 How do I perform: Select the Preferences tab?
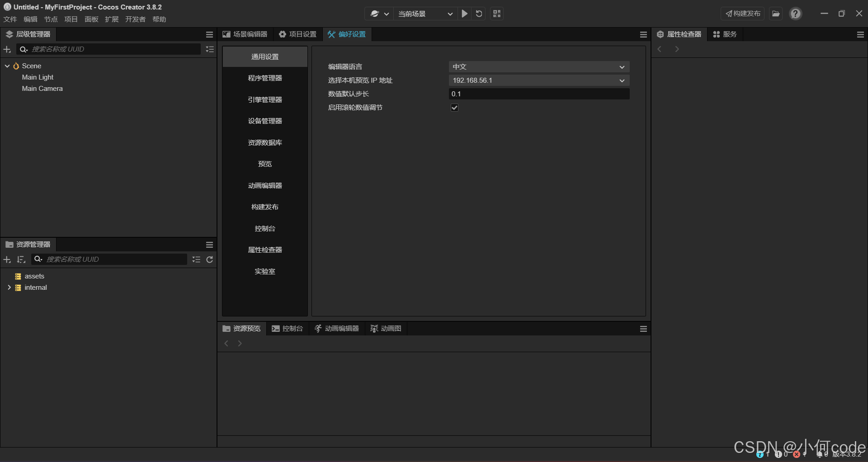347,34
